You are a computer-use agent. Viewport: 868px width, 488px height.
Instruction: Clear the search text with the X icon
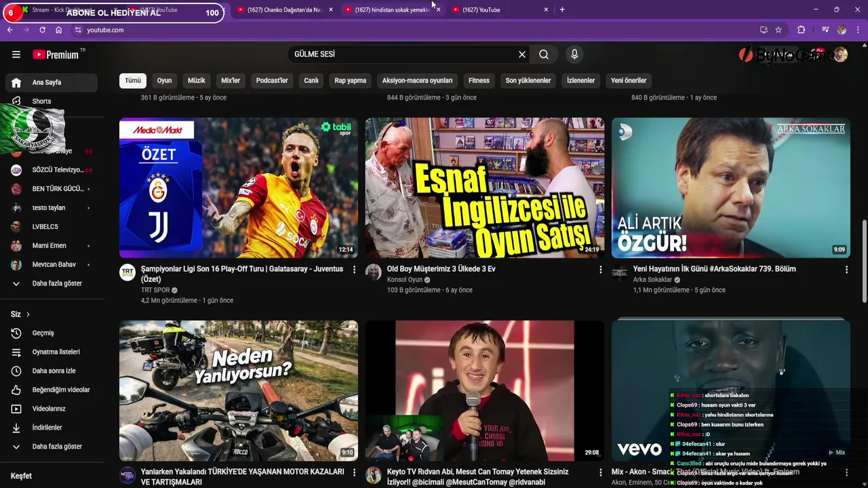pos(522,54)
